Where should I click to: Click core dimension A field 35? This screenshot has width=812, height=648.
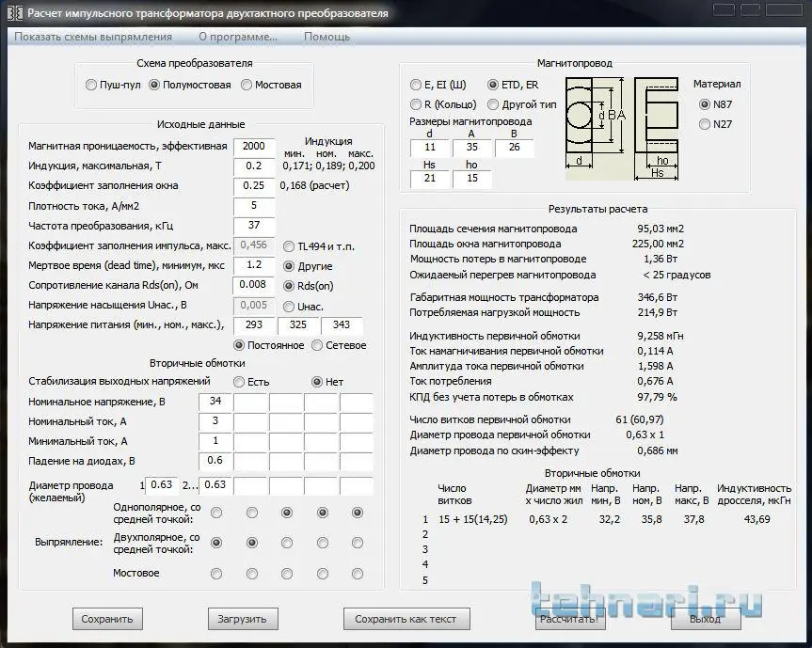472,148
